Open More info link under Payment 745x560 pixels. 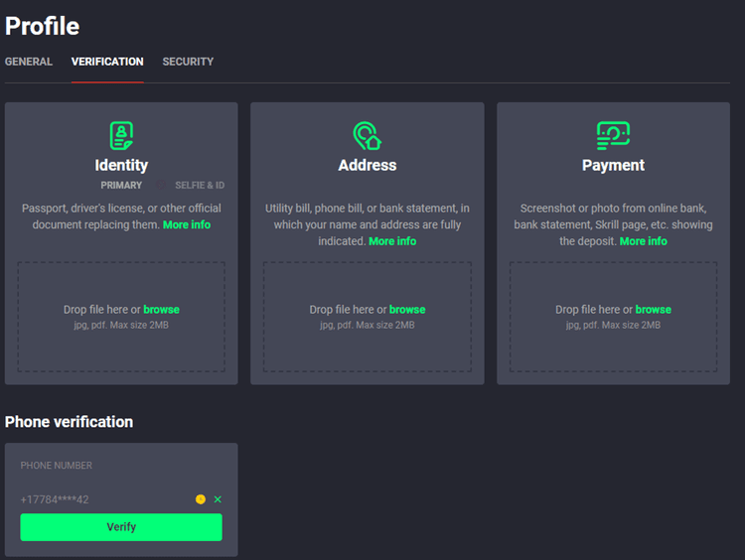[x=644, y=241]
